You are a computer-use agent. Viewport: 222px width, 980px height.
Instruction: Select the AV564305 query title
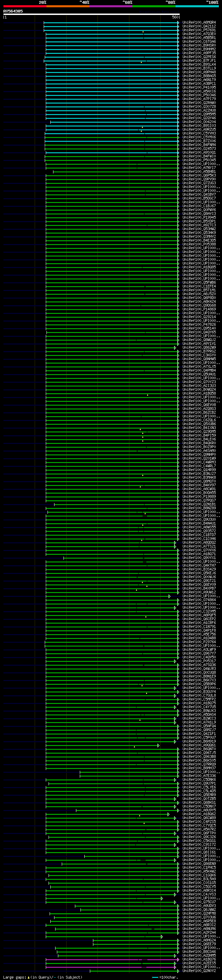(13, 11)
